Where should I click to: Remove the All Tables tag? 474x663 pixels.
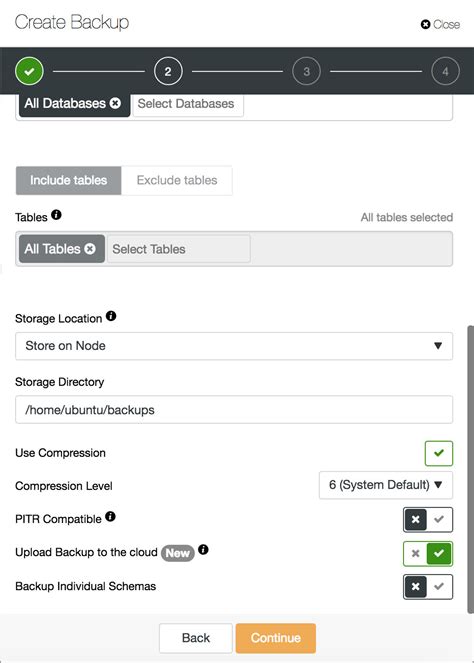coord(90,249)
